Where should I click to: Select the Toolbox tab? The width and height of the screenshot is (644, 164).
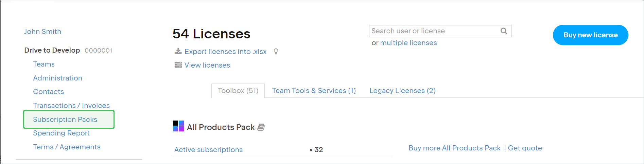(x=238, y=91)
